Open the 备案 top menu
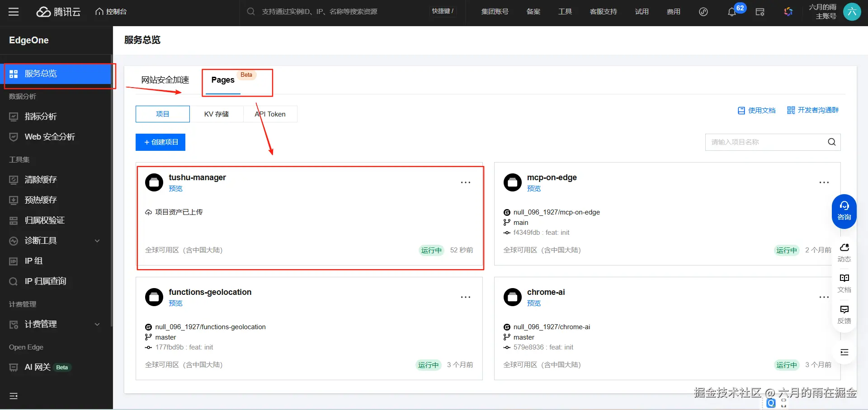Image resolution: width=868 pixels, height=410 pixels. [x=533, y=12]
